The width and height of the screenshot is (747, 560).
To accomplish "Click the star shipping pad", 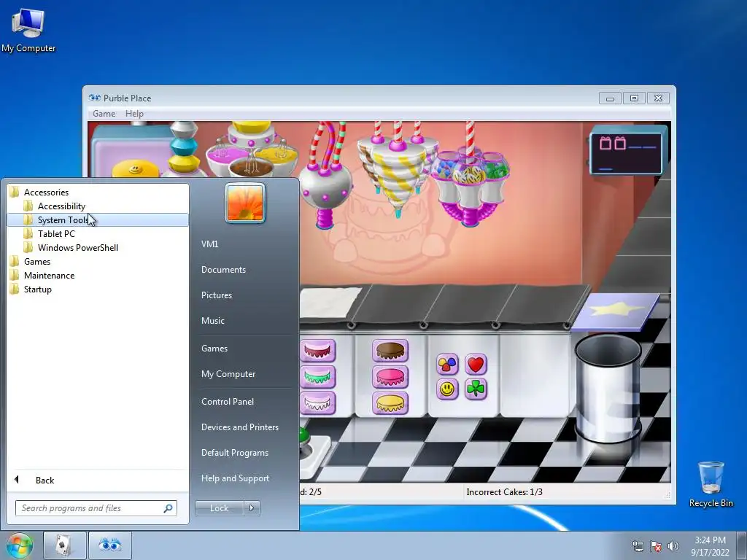I will coord(615,311).
